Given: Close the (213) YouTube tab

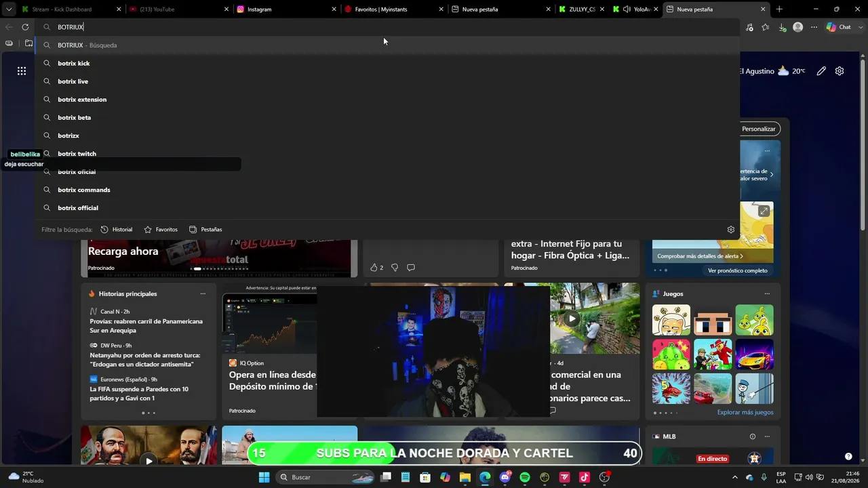Looking at the screenshot, I should (x=226, y=9).
